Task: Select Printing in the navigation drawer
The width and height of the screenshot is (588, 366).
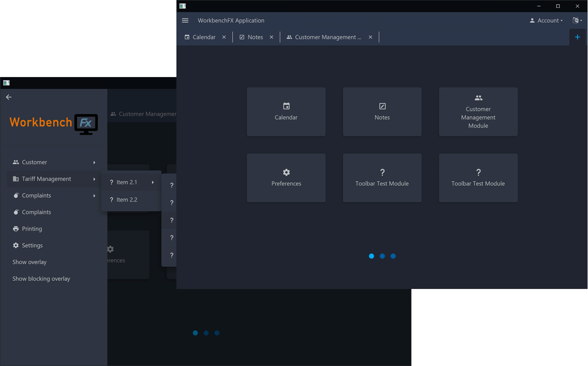Action: [32, 228]
